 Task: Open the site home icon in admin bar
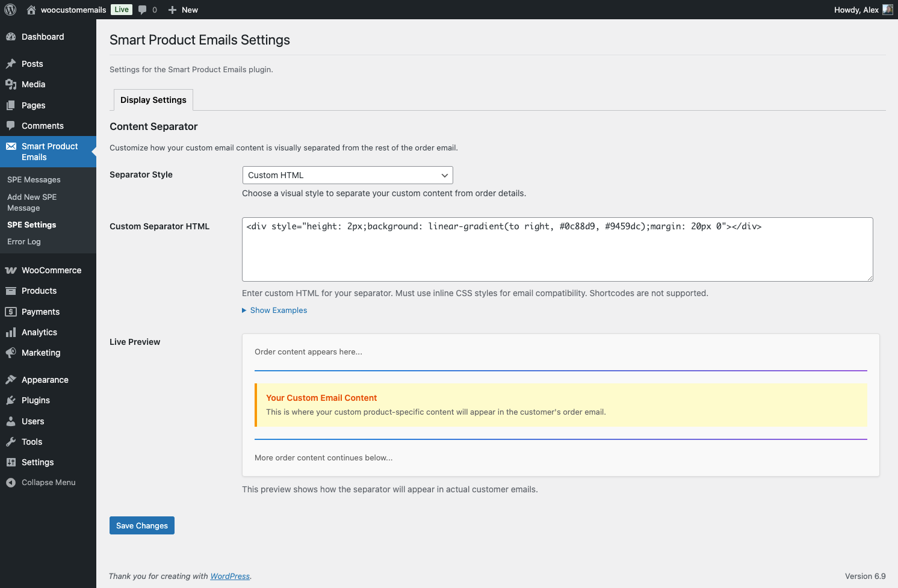[x=31, y=10]
